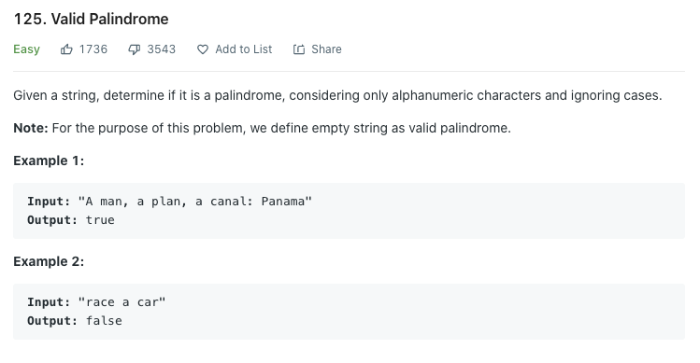The height and width of the screenshot is (363, 700).
Task: Click the heart Add to List icon
Action: 203,50
